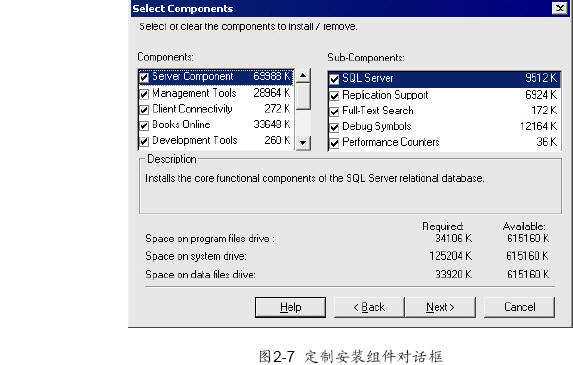573x365 pixels.
Task: Select the Client Connectivity row label
Action: (x=192, y=109)
